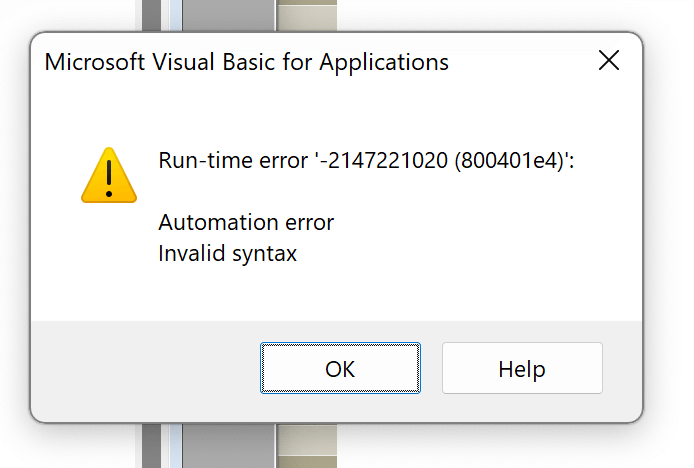The width and height of the screenshot is (694, 468).
Task: Click the medium gray panel above the dialog
Action: (x=229, y=15)
